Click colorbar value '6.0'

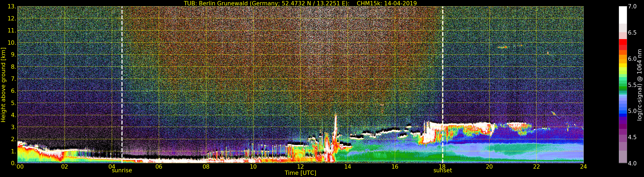[x=632, y=59]
